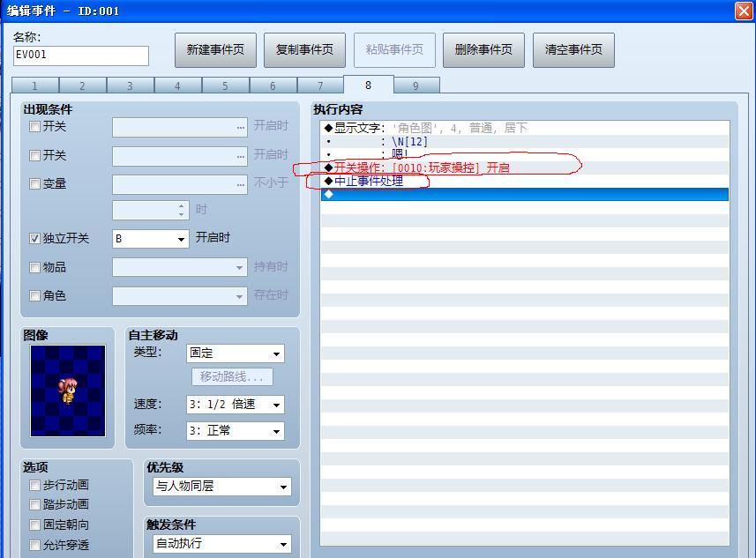Select the \N[12] text line
The height and width of the screenshot is (558, 756).
click(x=525, y=142)
